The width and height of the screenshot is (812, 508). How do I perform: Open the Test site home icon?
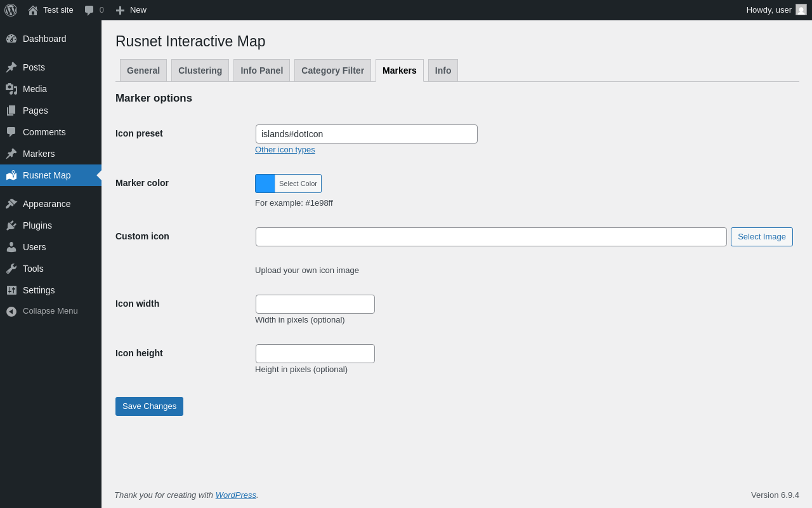coord(33,10)
